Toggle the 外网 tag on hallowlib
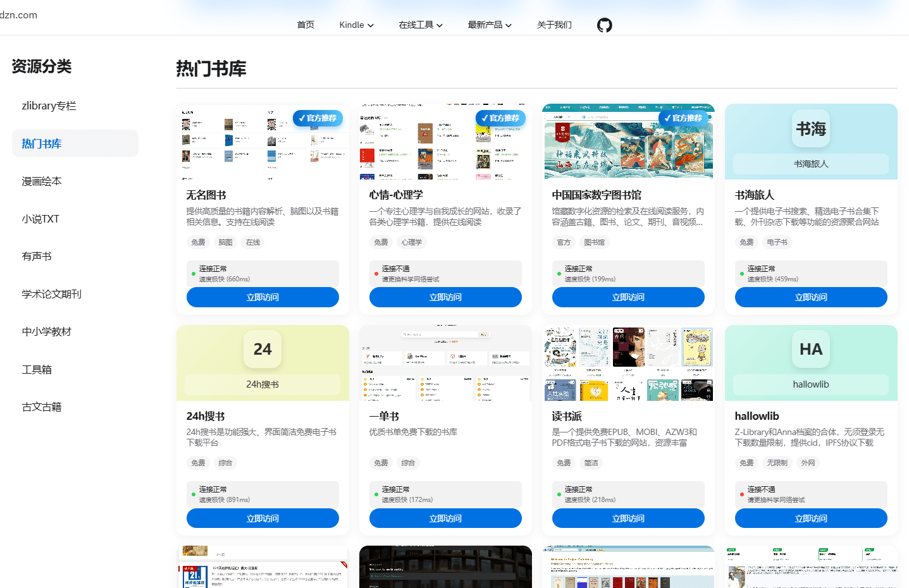The width and height of the screenshot is (909, 588). click(808, 463)
